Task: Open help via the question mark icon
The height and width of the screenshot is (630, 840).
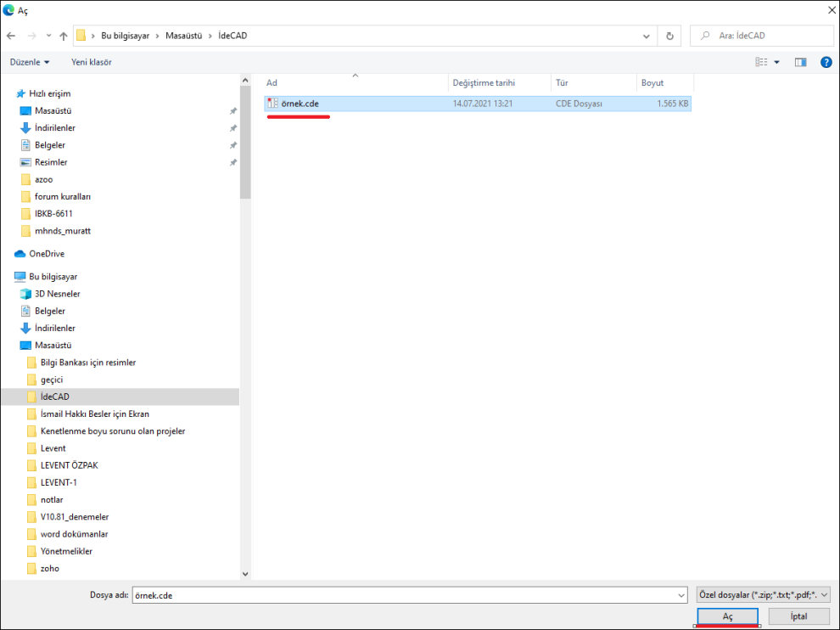Action: click(x=826, y=62)
